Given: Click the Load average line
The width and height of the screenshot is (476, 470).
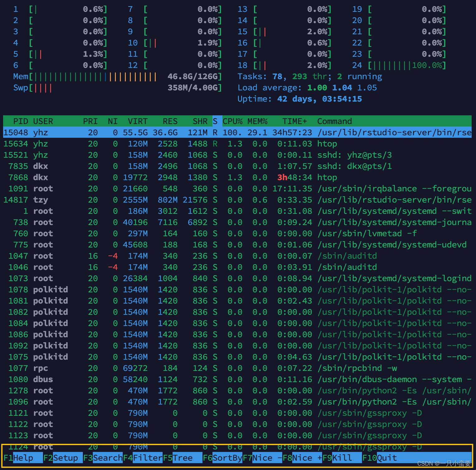Looking at the screenshot, I should pyautogui.click(x=307, y=88).
